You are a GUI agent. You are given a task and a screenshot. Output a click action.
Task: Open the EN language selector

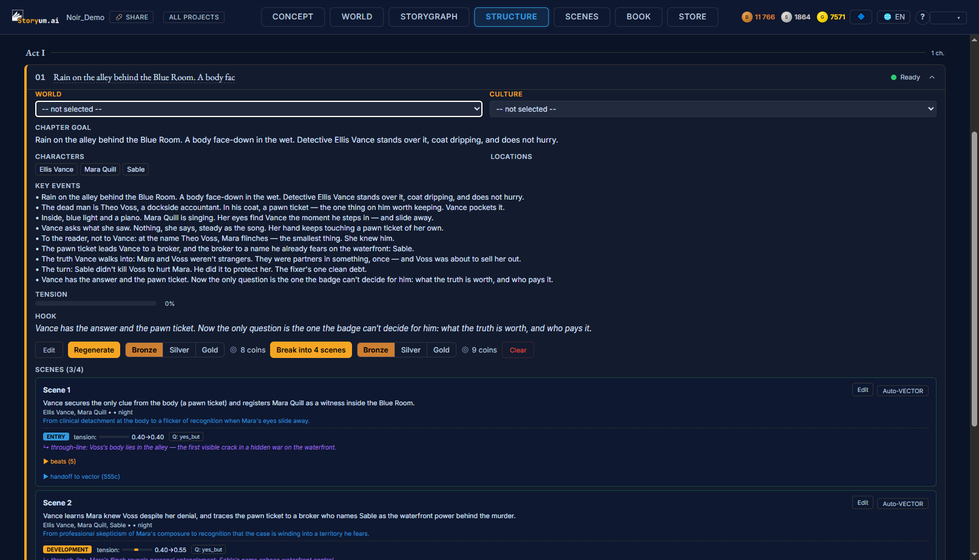[894, 17]
